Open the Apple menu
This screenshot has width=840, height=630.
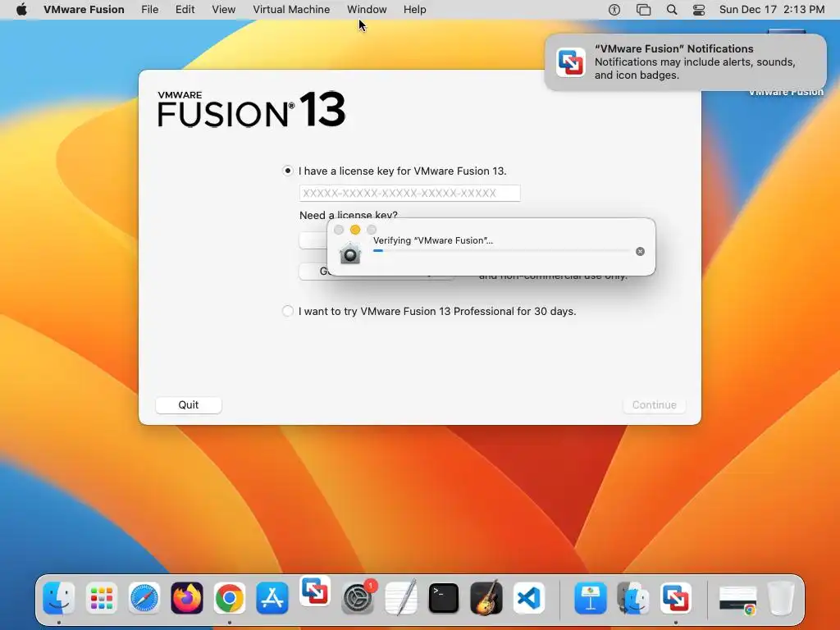tap(21, 9)
